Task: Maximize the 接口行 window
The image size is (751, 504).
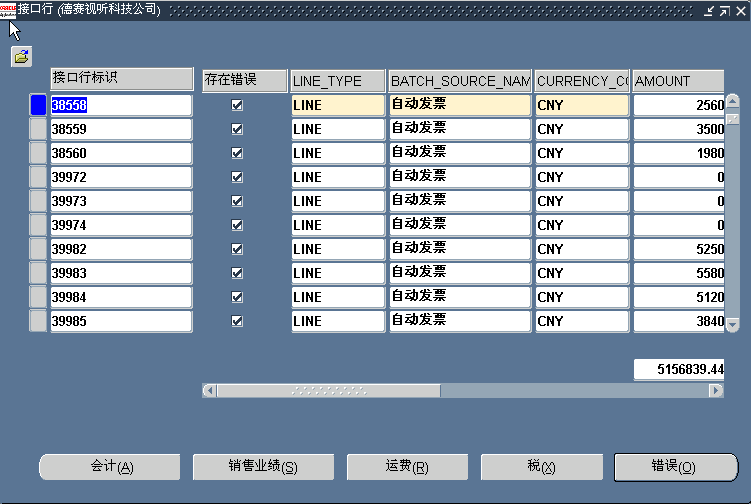Action: click(724, 10)
